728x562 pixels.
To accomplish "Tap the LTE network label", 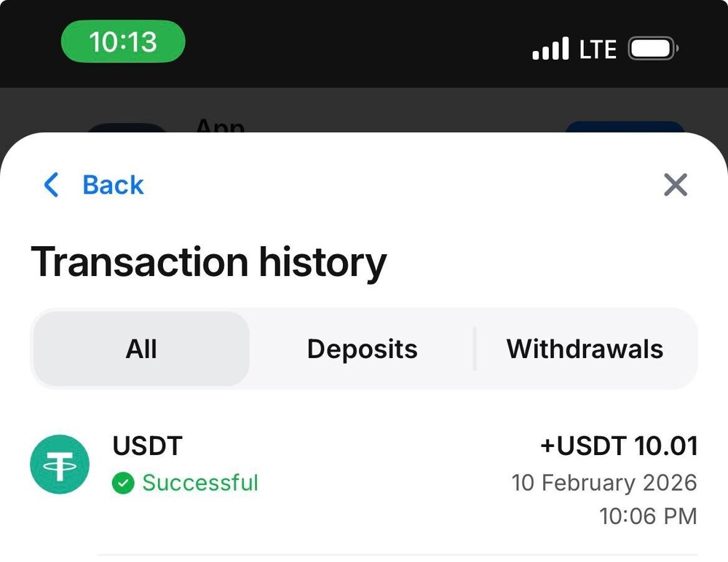I will click(598, 50).
